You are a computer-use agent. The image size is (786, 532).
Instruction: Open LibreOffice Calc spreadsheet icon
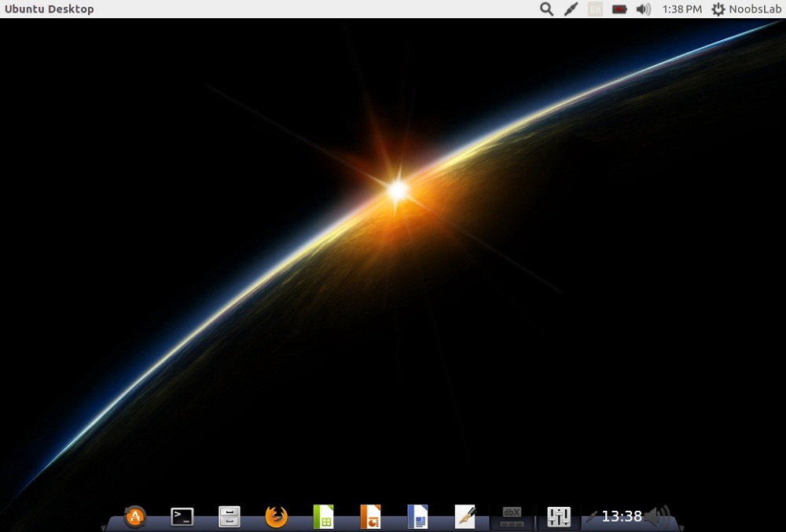323,516
